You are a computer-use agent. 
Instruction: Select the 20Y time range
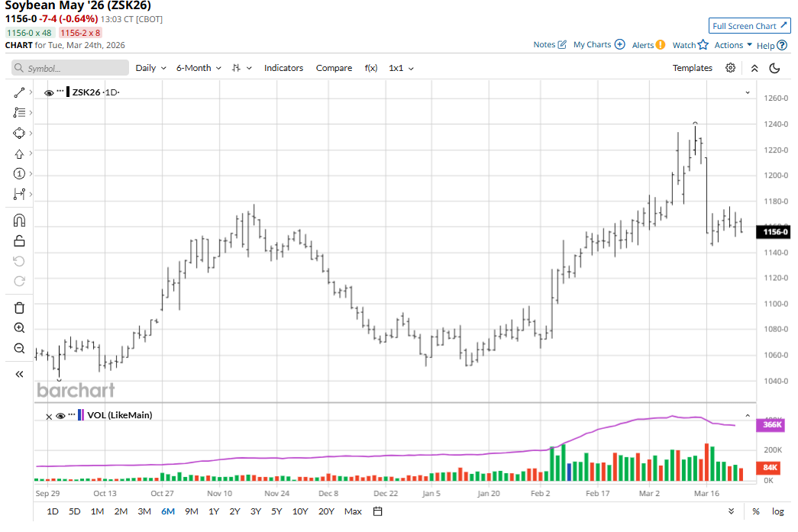pyautogui.click(x=326, y=511)
